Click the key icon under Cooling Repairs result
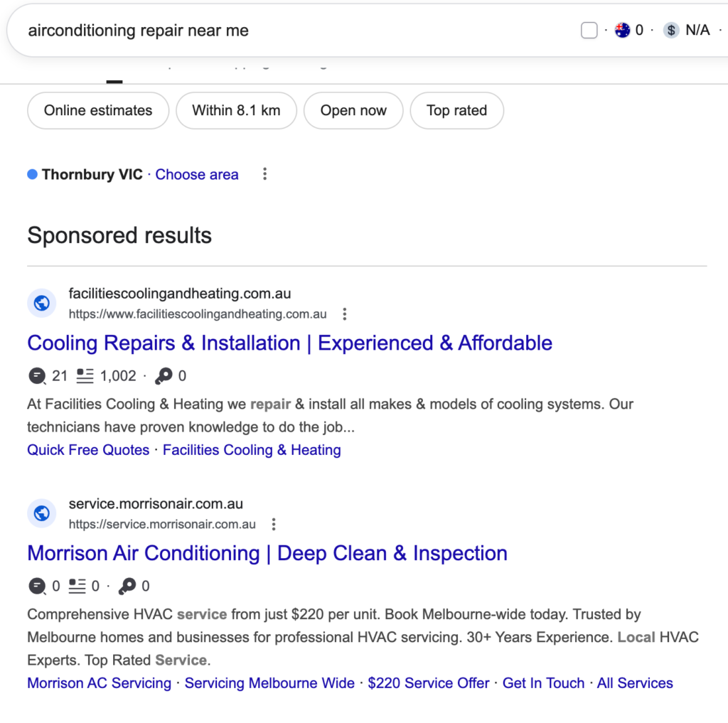Image resolution: width=728 pixels, height=723 pixels. point(164,375)
